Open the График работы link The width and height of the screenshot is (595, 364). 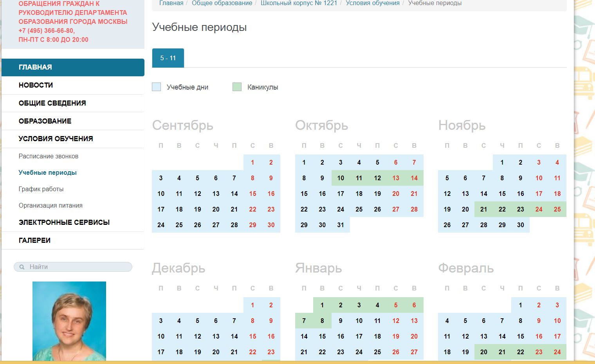[x=41, y=189]
